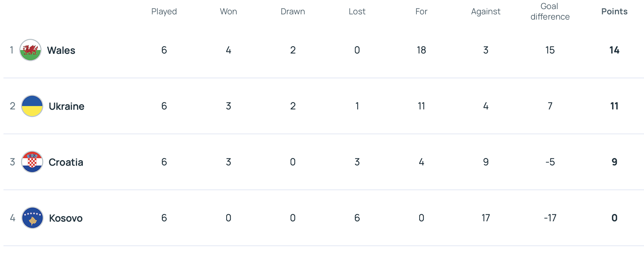Click the Croatia flag icon
Image resolution: width=644 pixels, height=258 pixels.
coord(32,162)
